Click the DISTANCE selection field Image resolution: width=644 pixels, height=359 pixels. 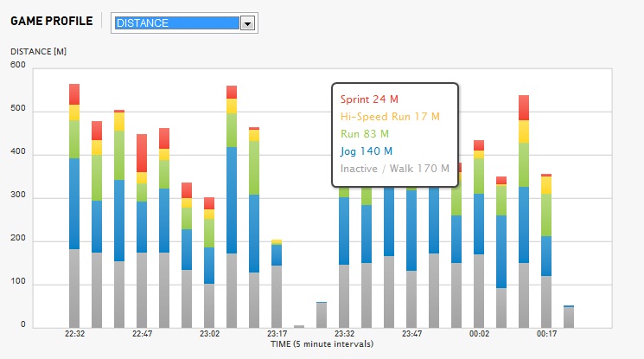click(176, 23)
